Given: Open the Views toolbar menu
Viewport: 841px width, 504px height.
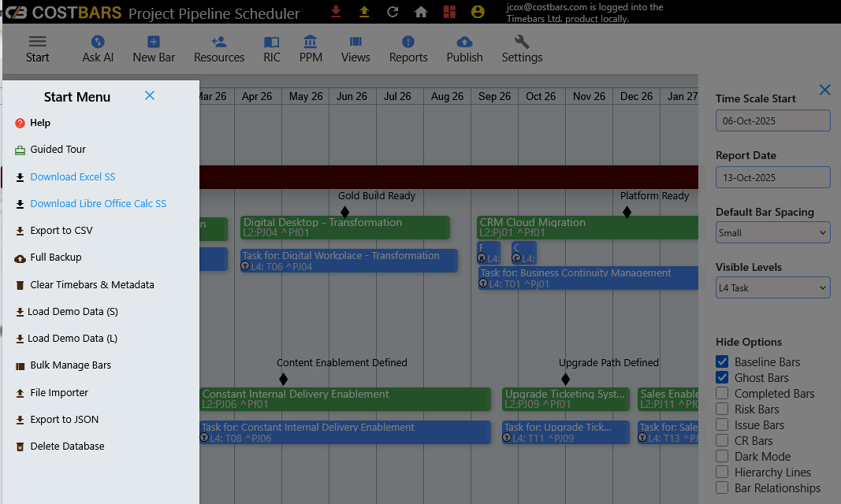Looking at the screenshot, I should click(355, 43).
